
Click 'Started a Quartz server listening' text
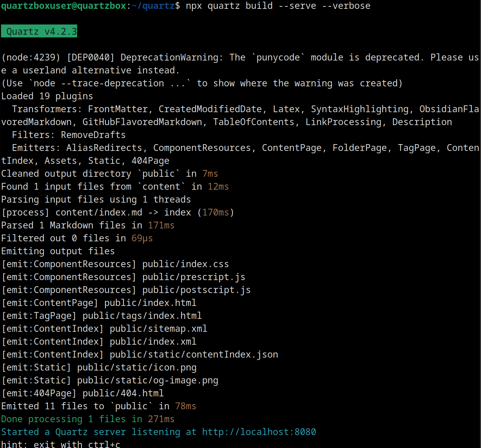(x=91, y=432)
